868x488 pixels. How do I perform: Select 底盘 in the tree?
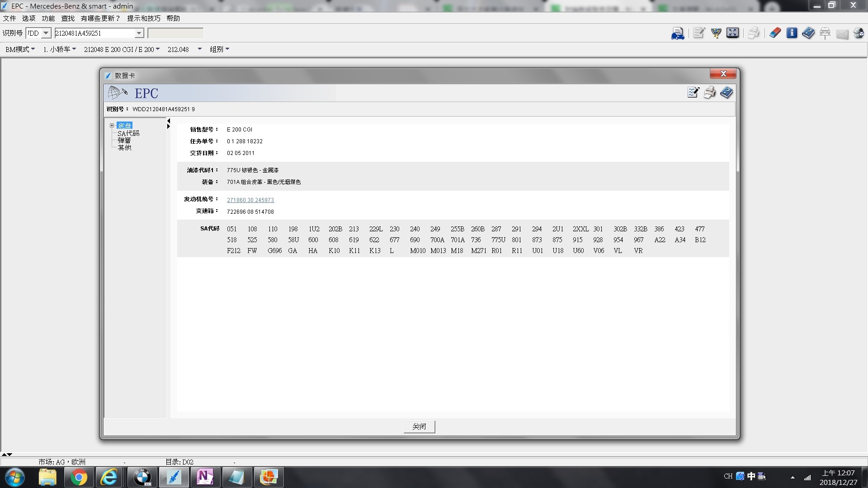[124, 126]
